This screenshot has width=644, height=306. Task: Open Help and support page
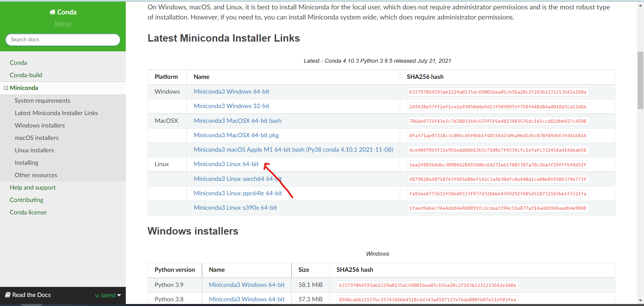coord(33,188)
